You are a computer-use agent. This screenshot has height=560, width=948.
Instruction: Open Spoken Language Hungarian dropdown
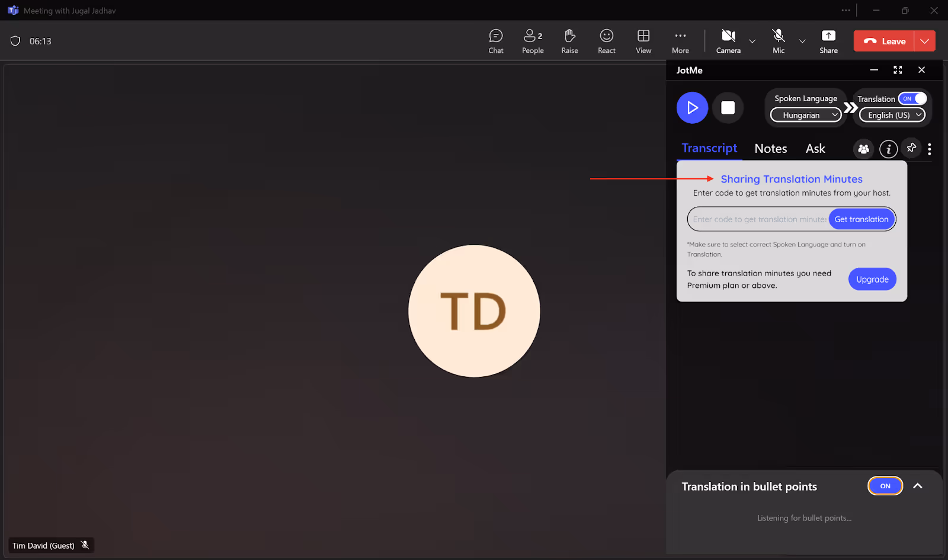806,115
